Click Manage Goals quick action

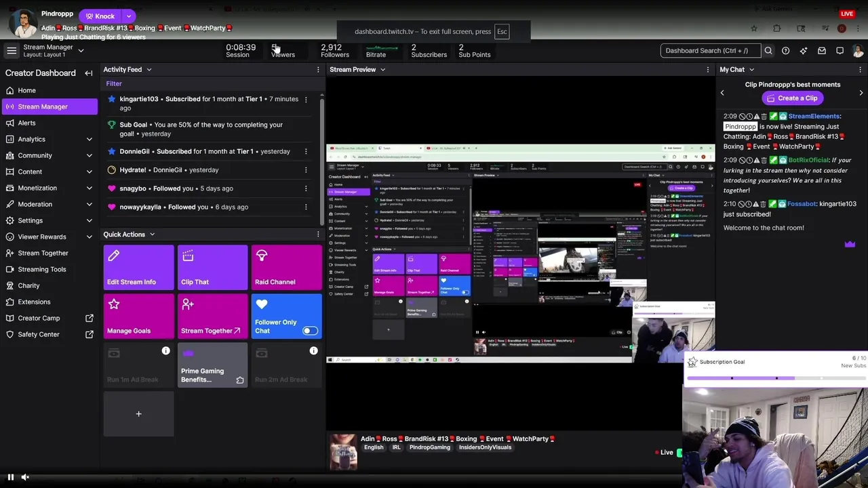(138, 316)
